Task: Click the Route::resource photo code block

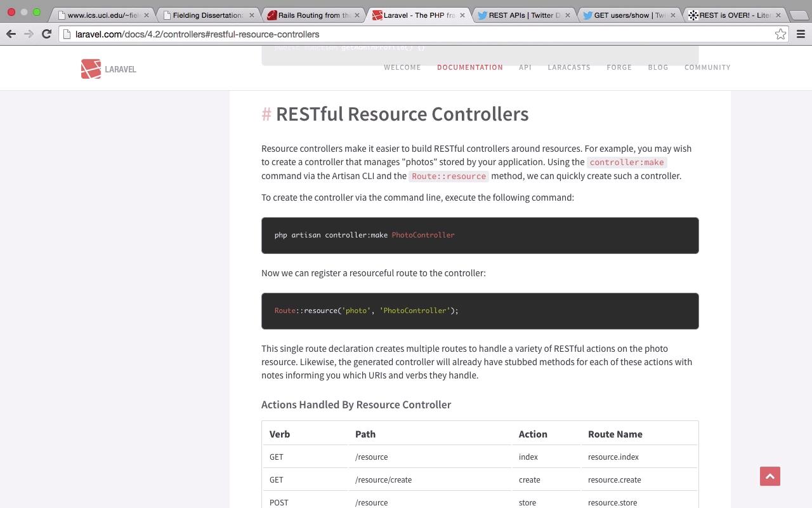Action: pyautogui.click(x=480, y=311)
